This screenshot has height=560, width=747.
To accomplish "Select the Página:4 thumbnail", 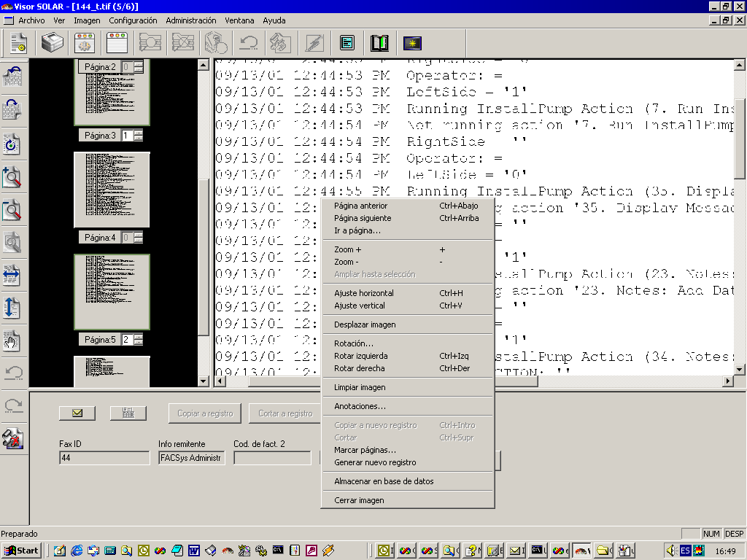I will pos(112,190).
